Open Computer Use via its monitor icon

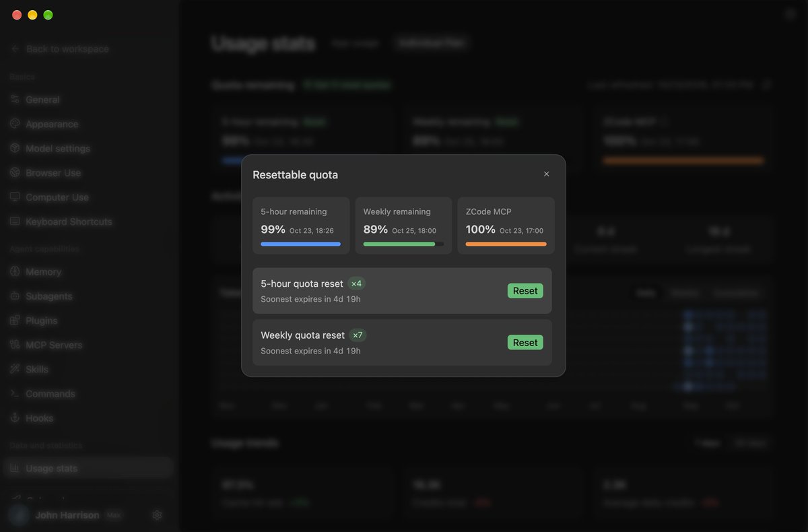15,197
